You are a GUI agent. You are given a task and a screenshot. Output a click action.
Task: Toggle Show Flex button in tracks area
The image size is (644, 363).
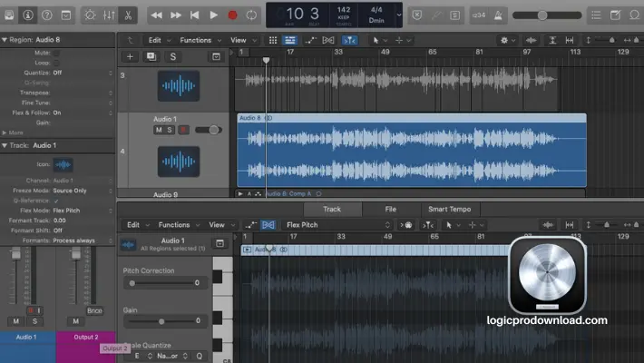coord(328,40)
